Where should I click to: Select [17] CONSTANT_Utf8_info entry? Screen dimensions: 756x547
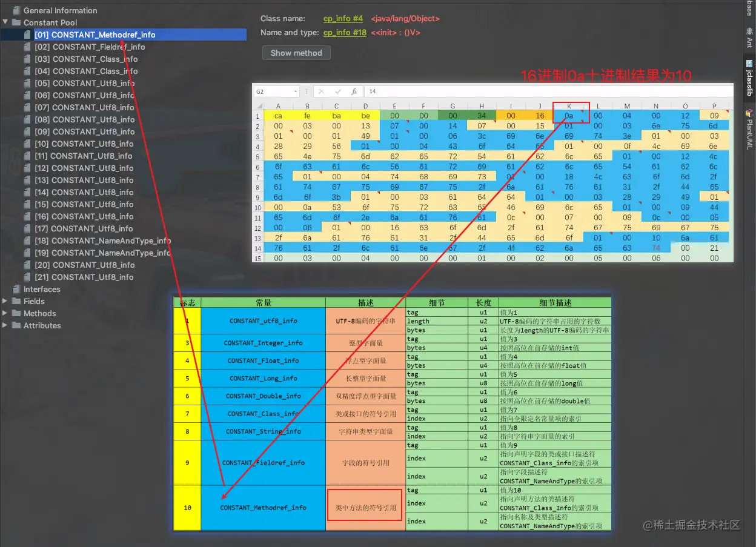[x=84, y=228]
